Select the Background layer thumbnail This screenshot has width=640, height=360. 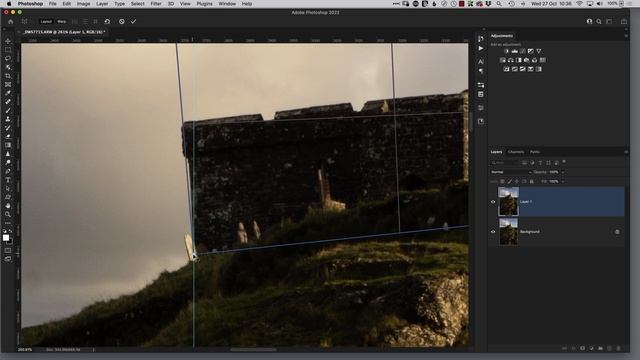509,232
